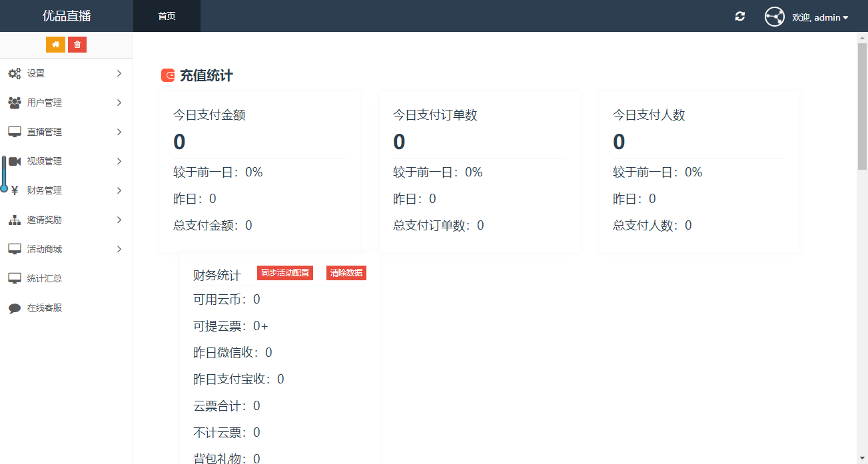868x464 pixels.
Task: Click the admin avatar icon
Action: tap(774, 17)
